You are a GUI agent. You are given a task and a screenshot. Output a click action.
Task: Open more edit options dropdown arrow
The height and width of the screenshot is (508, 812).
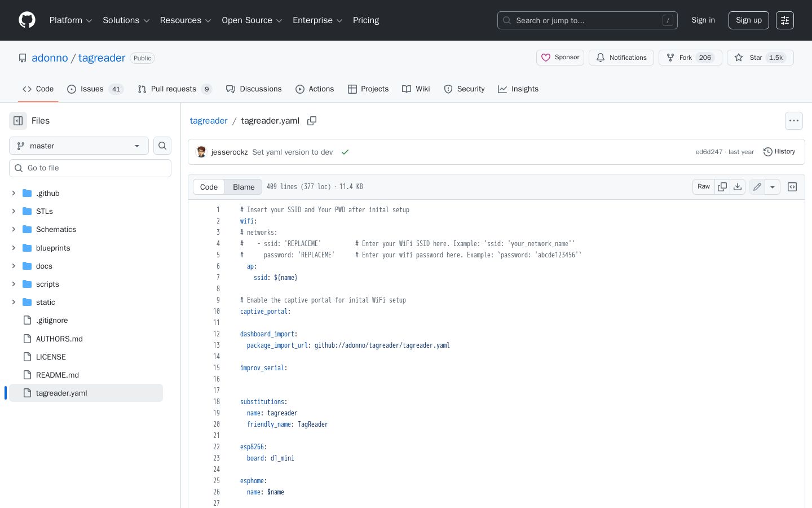point(773,187)
